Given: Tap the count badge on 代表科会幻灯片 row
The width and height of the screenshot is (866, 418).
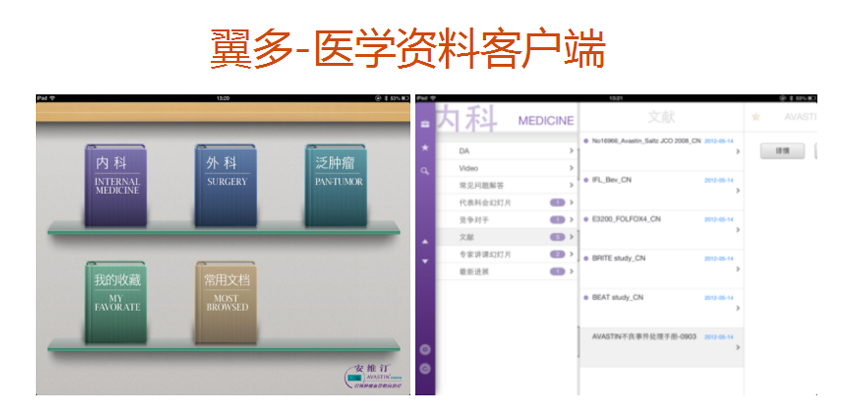Looking at the screenshot, I should tap(557, 203).
